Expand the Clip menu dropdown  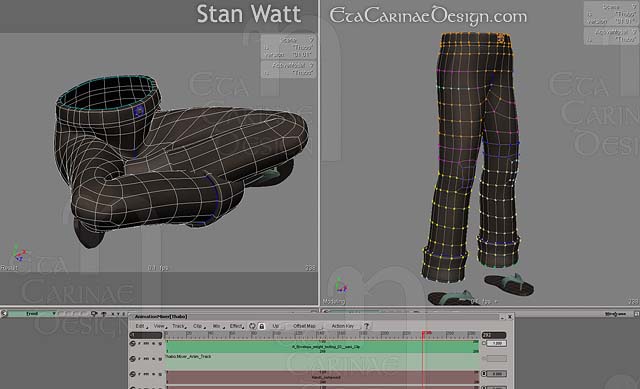[x=198, y=326]
